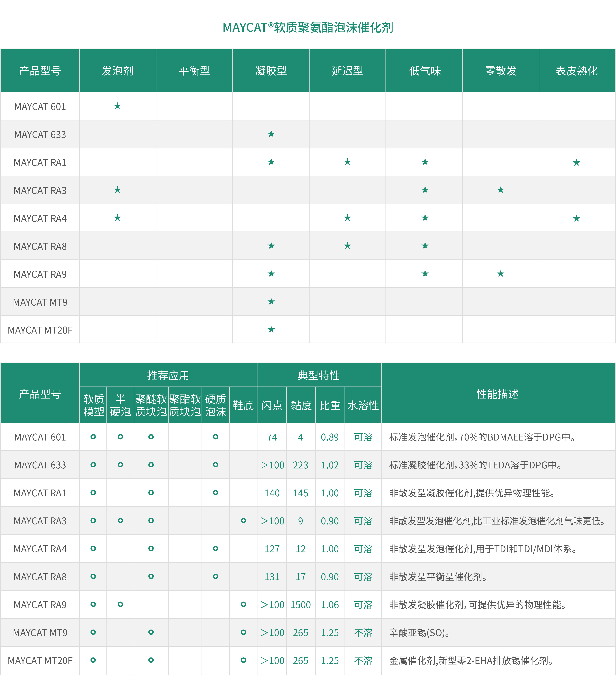Image resolution: width=616 pixels, height=680 pixels.
Task: Click the 性能描述 column header
Action: click(x=498, y=394)
